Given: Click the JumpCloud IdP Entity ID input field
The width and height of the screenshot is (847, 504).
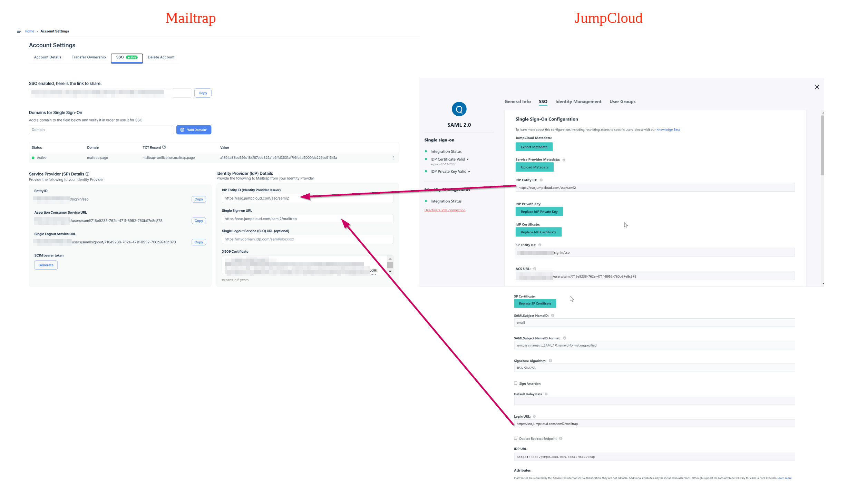Looking at the screenshot, I should point(655,187).
